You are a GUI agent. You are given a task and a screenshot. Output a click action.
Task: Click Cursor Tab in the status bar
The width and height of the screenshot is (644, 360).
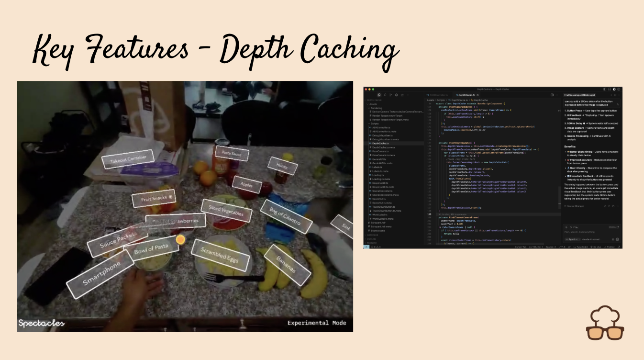coord(521,247)
